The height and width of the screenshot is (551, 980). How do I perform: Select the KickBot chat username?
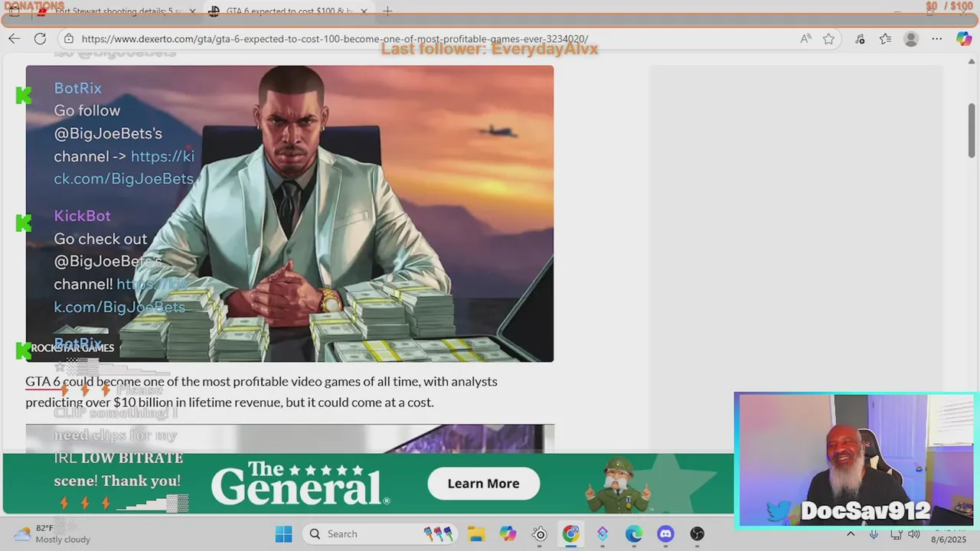82,216
